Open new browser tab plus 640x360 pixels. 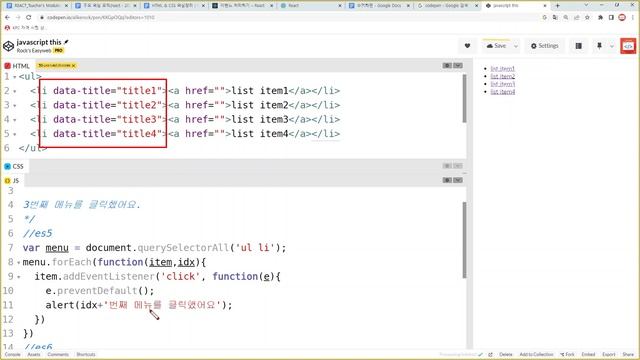[558, 6]
